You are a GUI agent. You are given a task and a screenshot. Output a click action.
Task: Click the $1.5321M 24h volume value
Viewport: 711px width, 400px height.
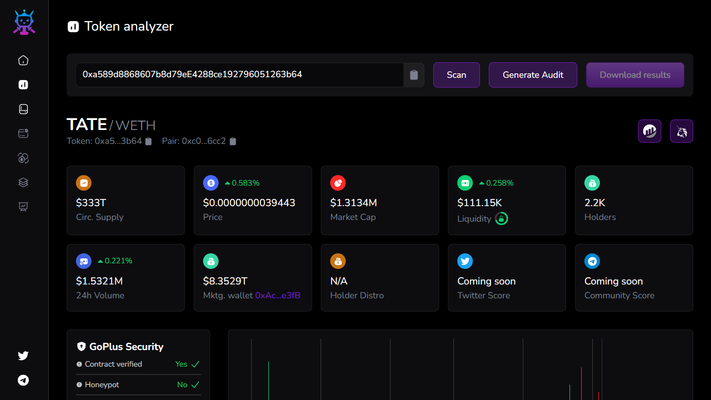pos(99,281)
